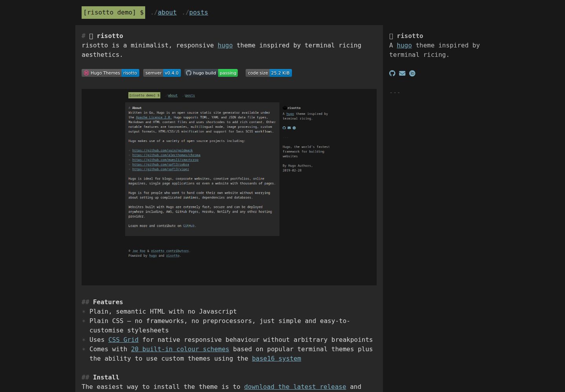Image resolution: width=565 pixels, height=392 pixels.
Task: Visit the base16 system link
Action: coord(277,358)
